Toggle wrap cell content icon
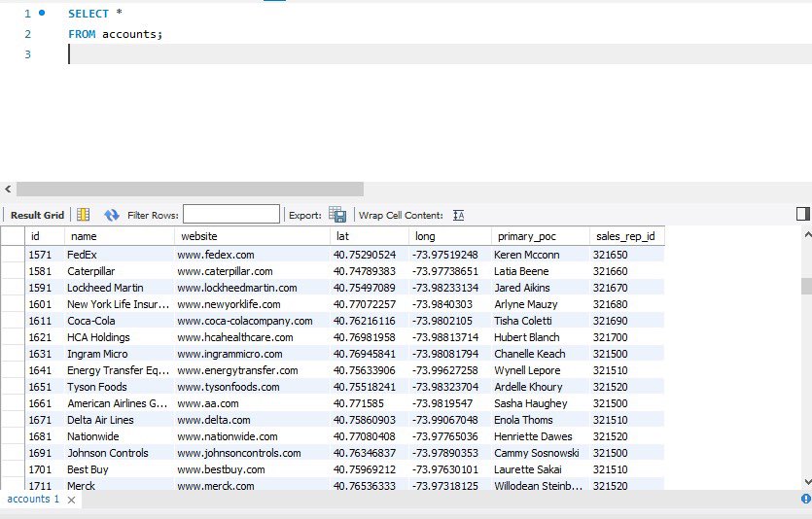 pos(458,215)
